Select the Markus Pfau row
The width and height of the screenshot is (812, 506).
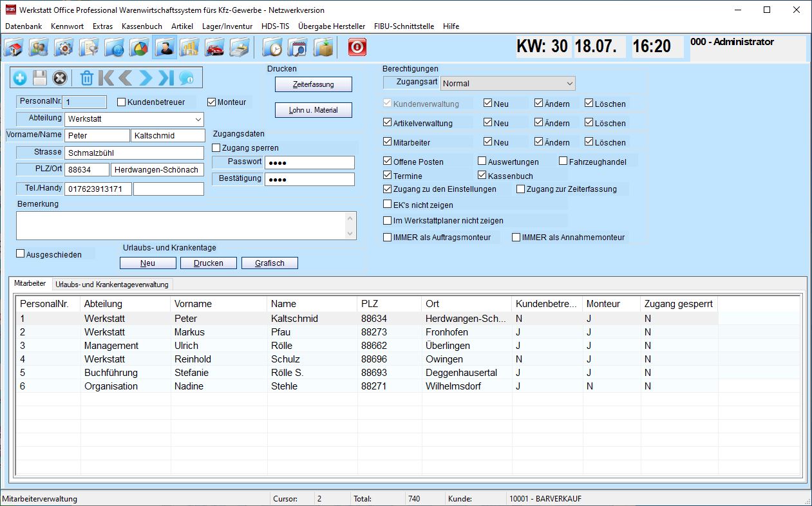coord(367,332)
